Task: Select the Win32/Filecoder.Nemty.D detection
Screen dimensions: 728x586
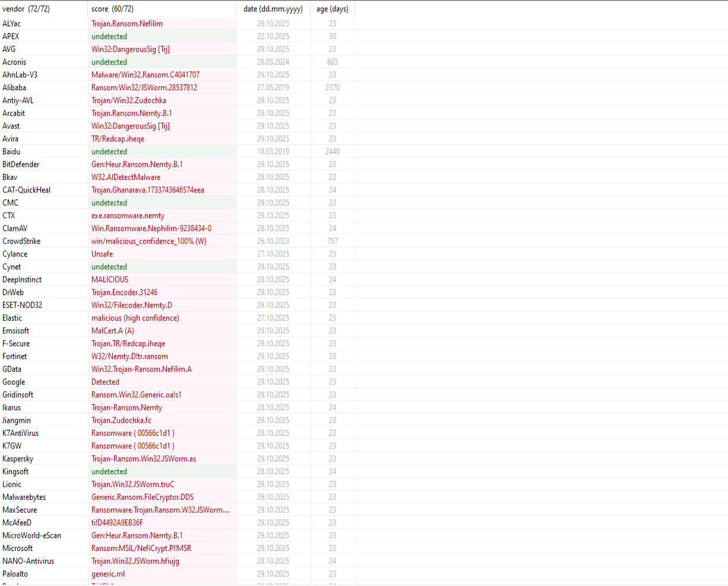Action: [x=132, y=305]
